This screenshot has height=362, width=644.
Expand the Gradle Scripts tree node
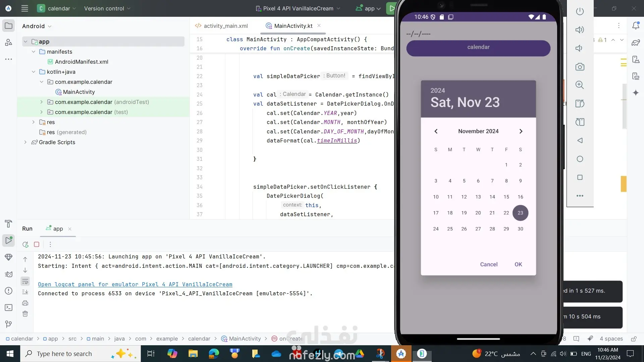25,142
